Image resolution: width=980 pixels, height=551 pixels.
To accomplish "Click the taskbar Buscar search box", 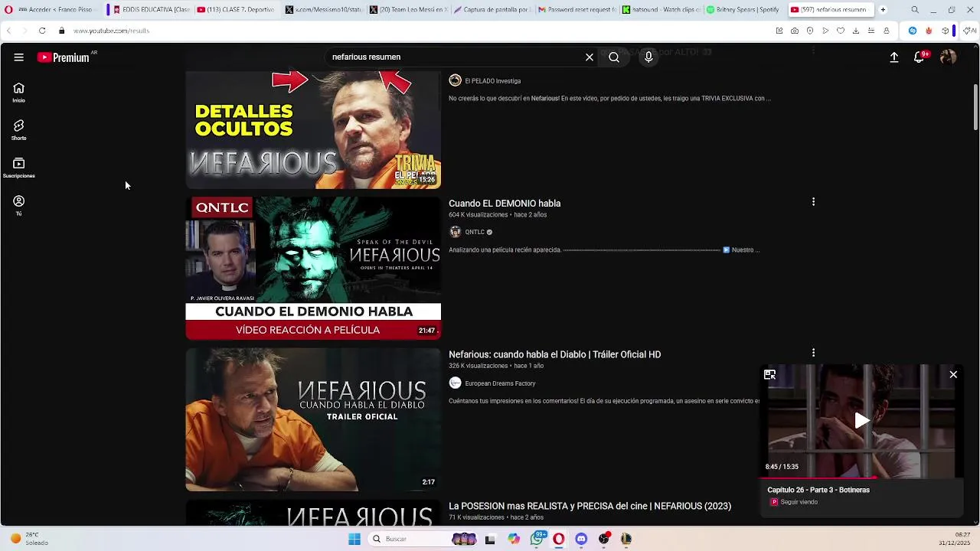I will [x=410, y=539].
